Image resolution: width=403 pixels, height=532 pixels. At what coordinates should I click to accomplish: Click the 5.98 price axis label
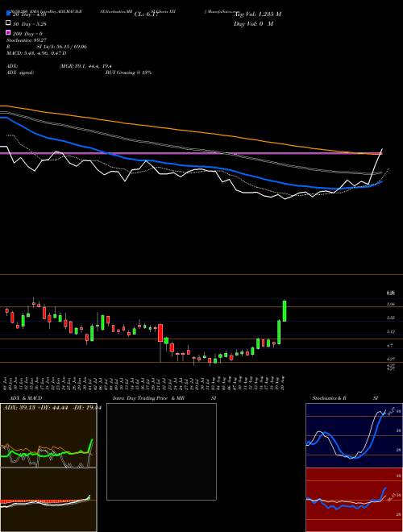[390, 305]
